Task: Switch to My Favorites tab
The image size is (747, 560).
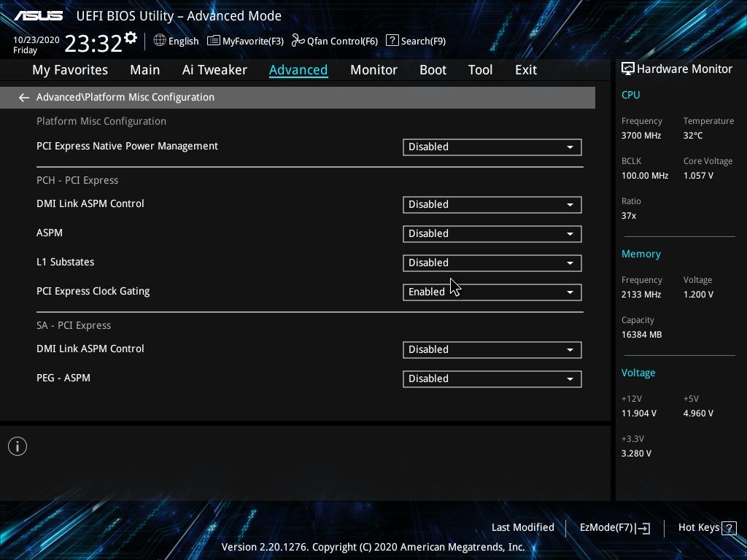Action: click(x=70, y=70)
